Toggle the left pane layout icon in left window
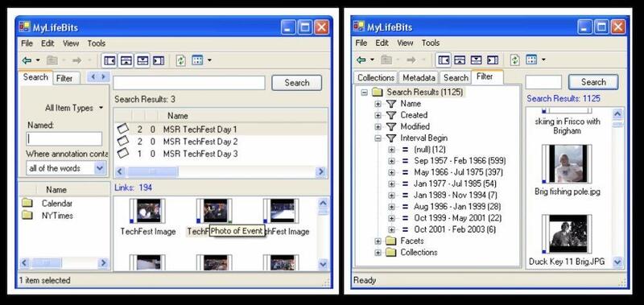Viewport: 644px width, 305px height. 109,60
